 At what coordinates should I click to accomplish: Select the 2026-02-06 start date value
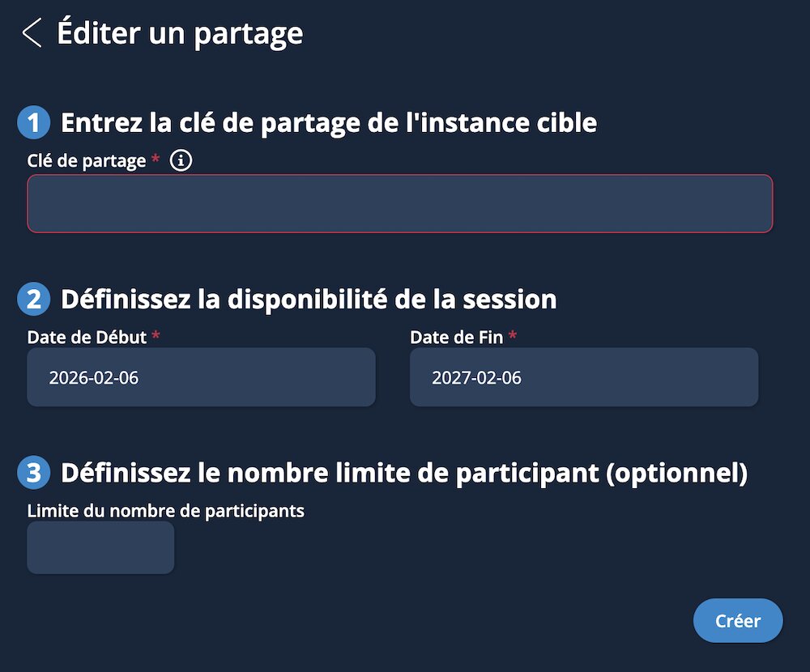click(x=92, y=377)
